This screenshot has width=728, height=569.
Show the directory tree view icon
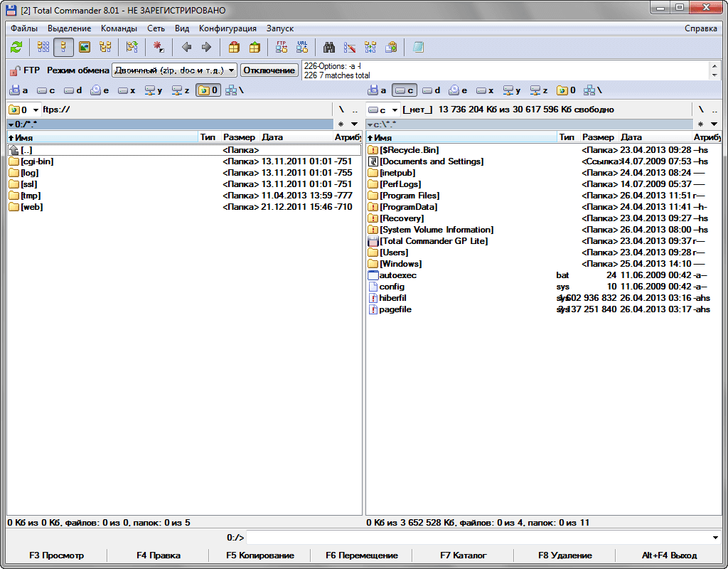coord(105,47)
